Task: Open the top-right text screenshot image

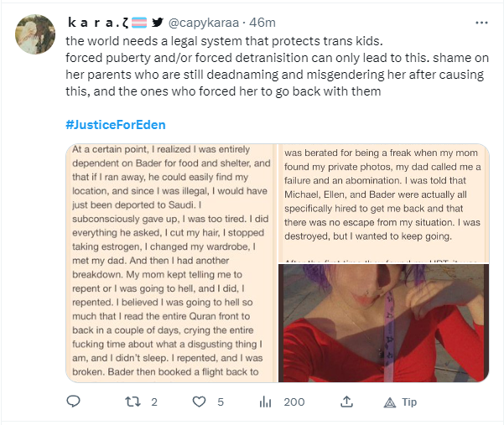Action: pyautogui.click(x=384, y=204)
